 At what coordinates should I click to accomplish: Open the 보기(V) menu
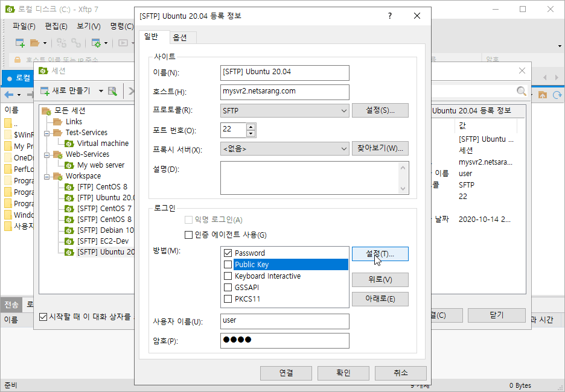(89, 27)
